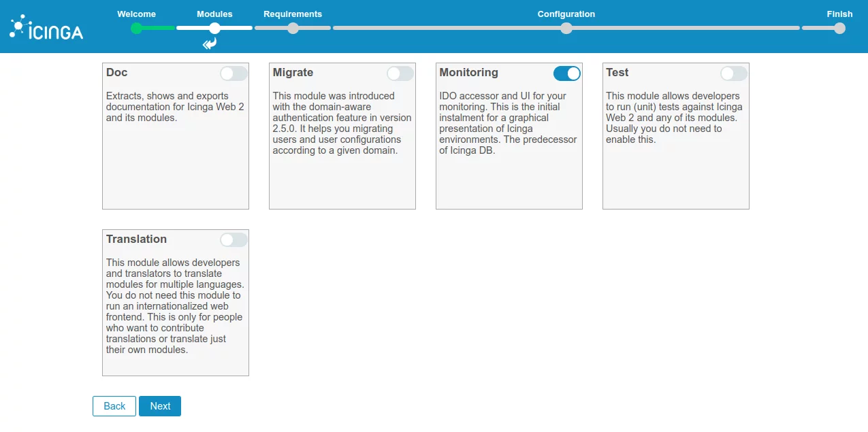
Task: Click the Modules step circle
Action: pyautogui.click(x=214, y=28)
